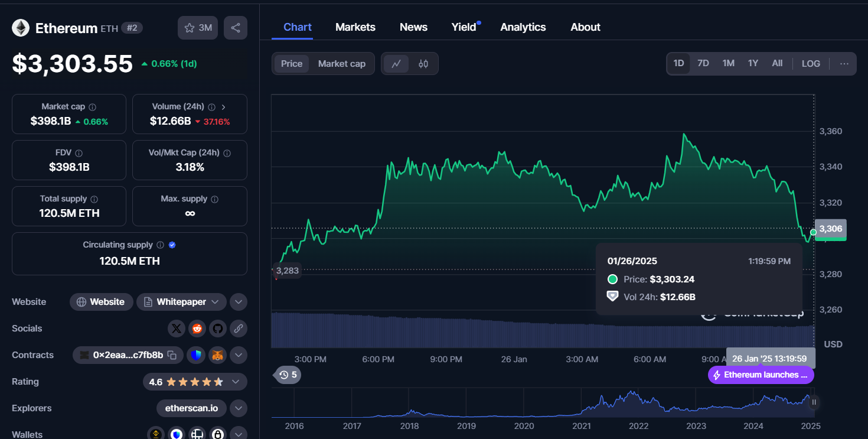This screenshot has width=868, height=439.
Task: Click the grid window wallet icon in Wallets
Action: coord(197,434)
